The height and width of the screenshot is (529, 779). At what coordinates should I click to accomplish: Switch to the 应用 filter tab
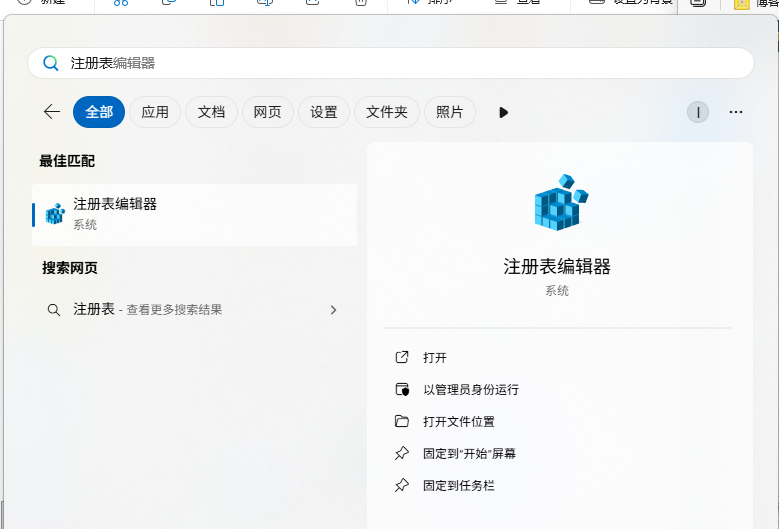tap(155, 112)
